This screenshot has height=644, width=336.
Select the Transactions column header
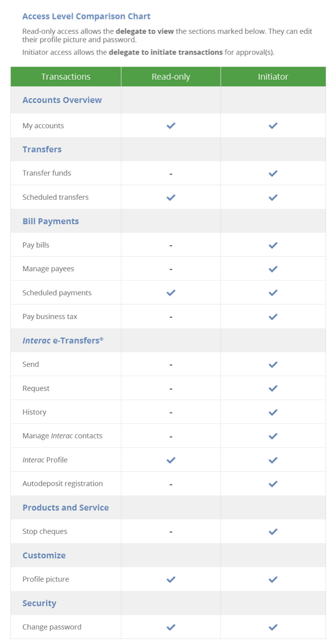(x=66, y=77)
